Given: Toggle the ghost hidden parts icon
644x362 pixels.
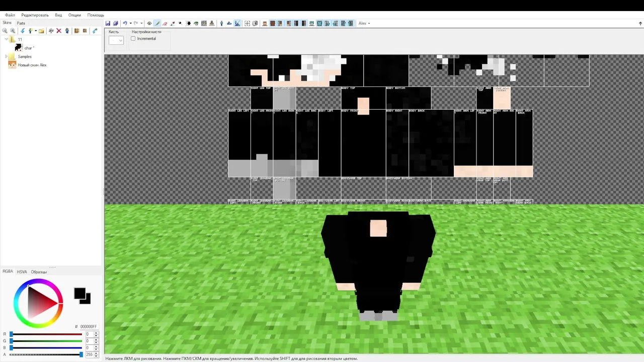Looking at the screenshot, I should click(x=255, y=23).
